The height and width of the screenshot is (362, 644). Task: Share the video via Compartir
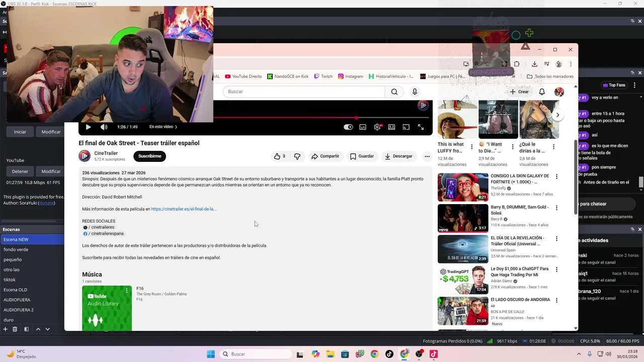[325, 156]
